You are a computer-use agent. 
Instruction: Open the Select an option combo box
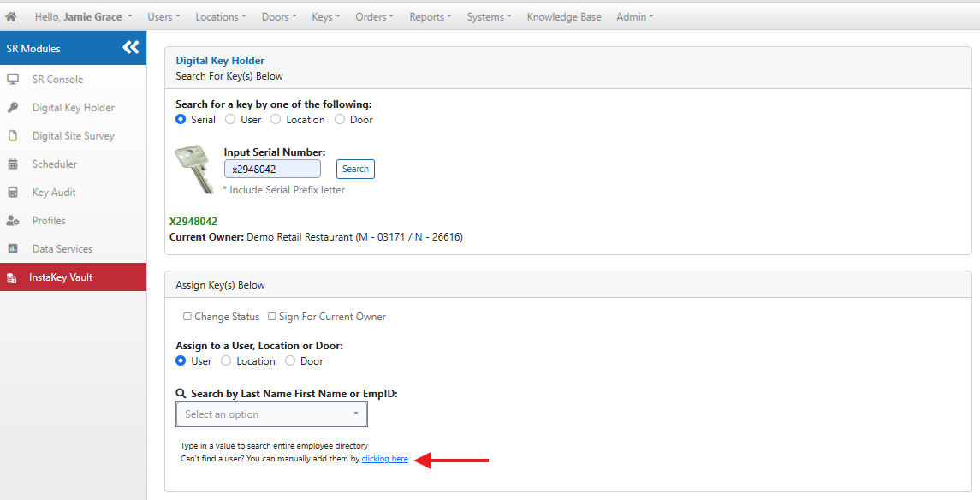(272, 414)
